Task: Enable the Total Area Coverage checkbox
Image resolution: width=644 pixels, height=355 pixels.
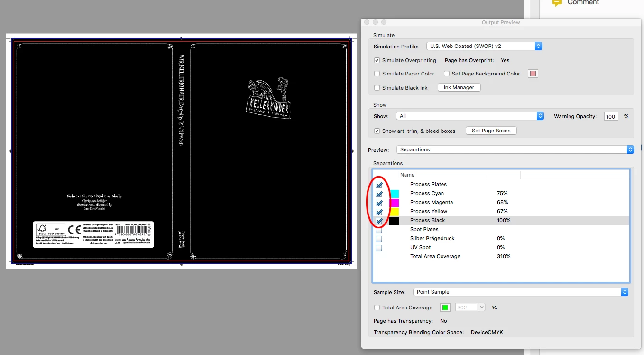Action: coord(377,308)
